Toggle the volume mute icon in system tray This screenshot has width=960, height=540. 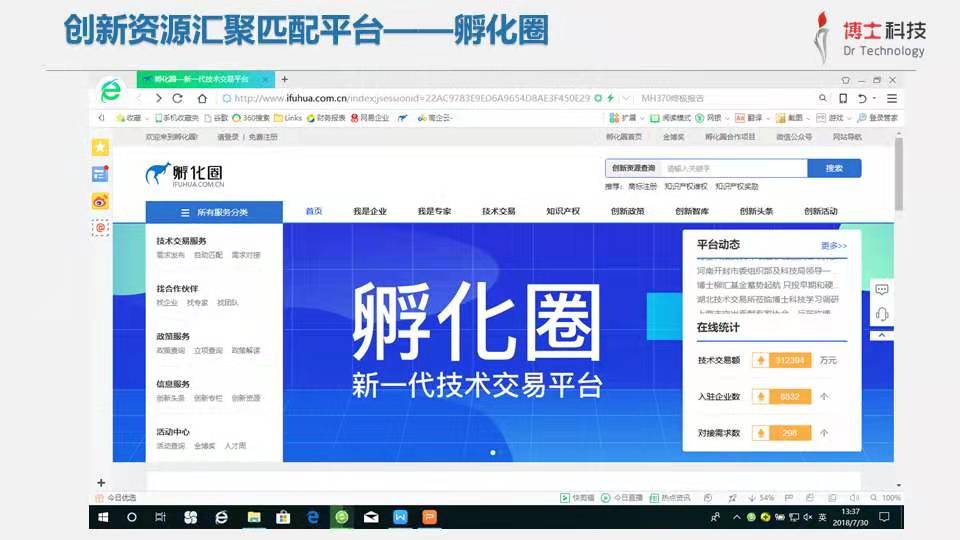point(808,517)
